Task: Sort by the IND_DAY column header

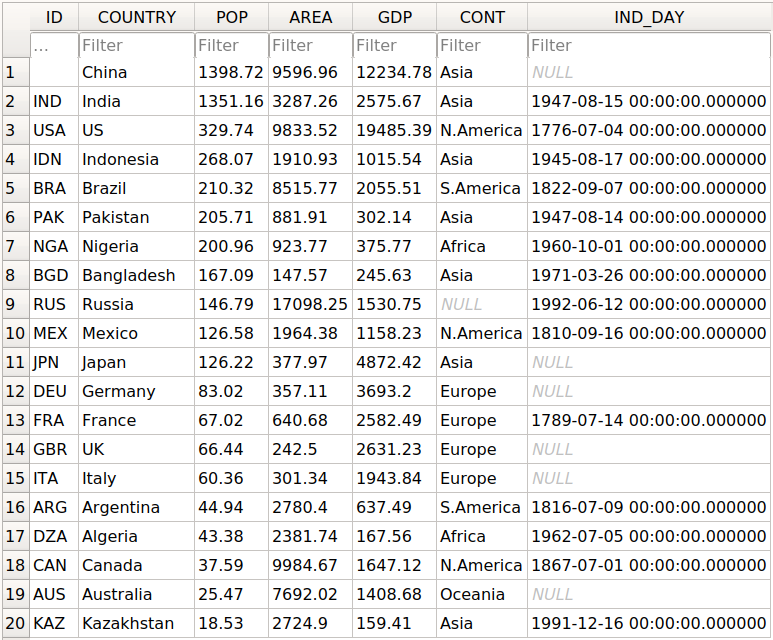Action: click(649, 17)
